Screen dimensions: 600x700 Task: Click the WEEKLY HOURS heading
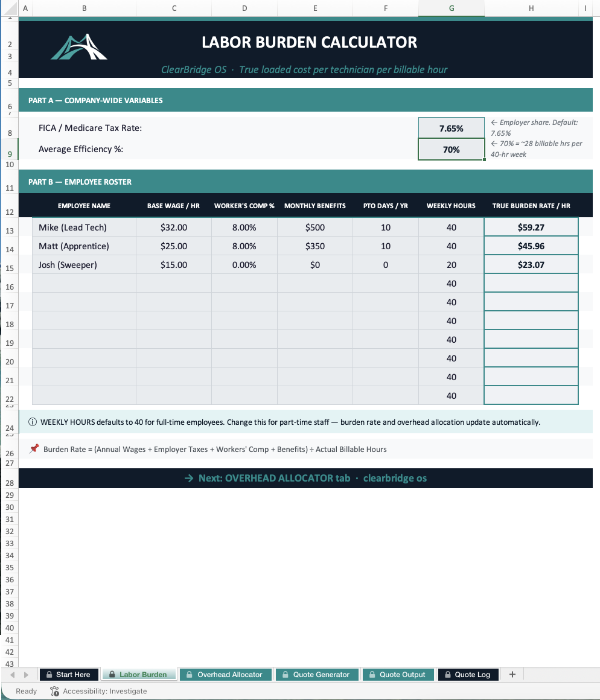tap(451, 206)
